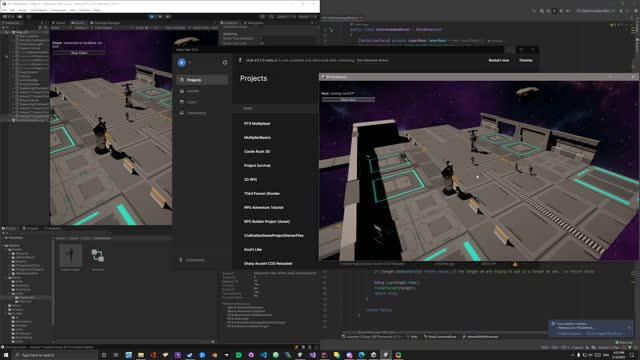Open Visual Studio from taskbar
This screenshot has height=360, width=640.
pyautogui.click(x=312, y=355)
